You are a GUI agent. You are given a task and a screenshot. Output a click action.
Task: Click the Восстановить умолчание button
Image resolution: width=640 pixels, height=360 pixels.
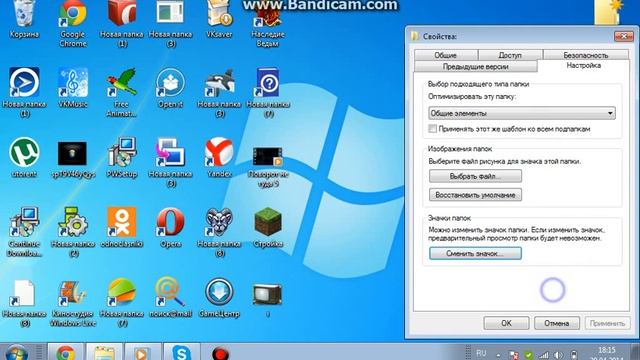tap(475, 195)
